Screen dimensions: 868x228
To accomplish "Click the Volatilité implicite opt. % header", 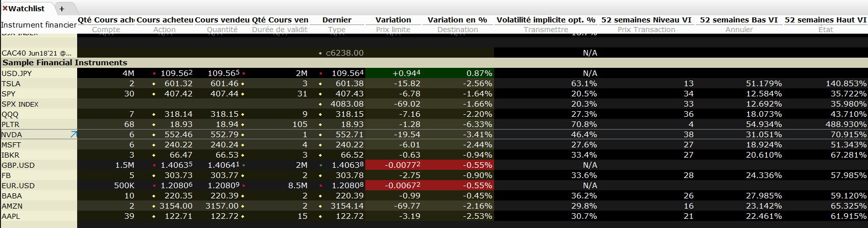I will tap(546, 20).
